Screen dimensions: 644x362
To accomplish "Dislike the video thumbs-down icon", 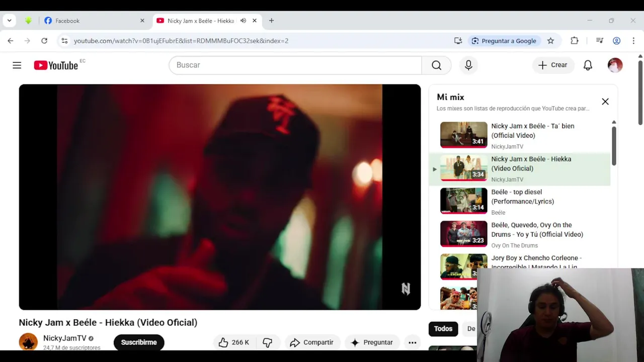I will click(x=268, y=342).
